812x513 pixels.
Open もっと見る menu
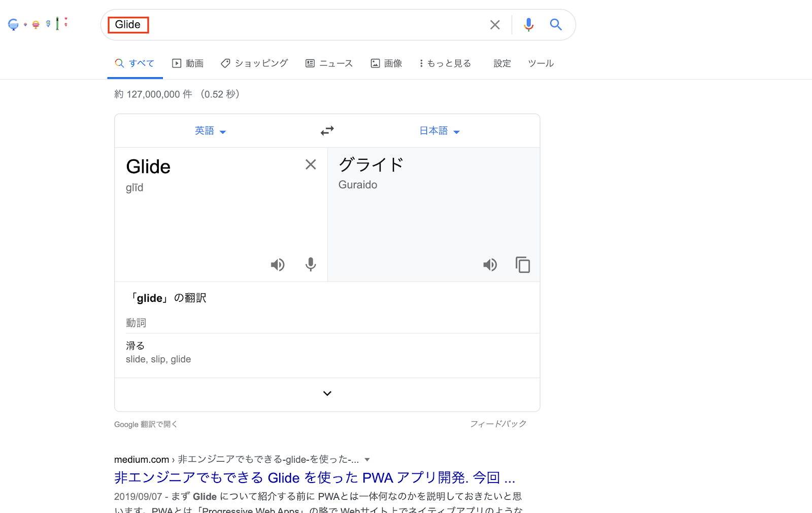pos(445,63)
